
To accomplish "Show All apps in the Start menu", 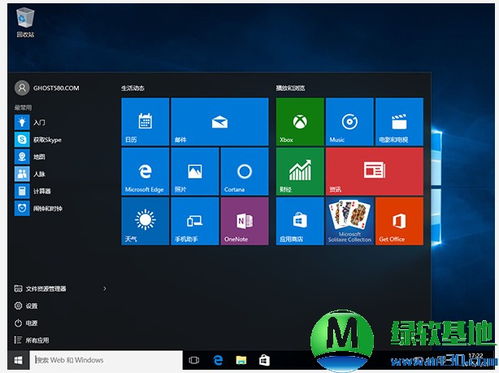I will [31, 340].
